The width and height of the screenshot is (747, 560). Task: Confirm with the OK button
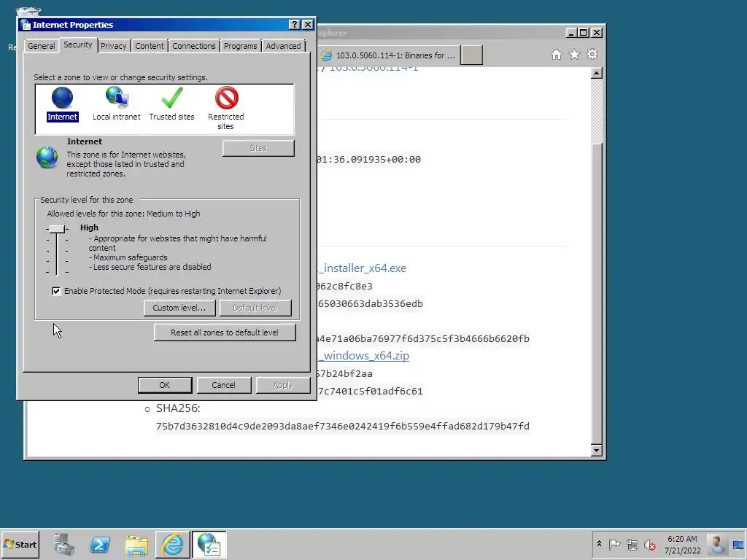(164, 385)
